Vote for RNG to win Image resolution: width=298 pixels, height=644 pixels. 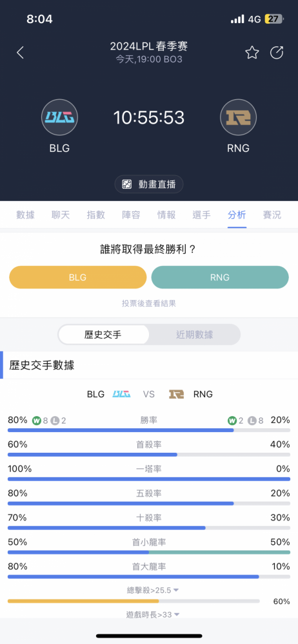coord(220,277)
